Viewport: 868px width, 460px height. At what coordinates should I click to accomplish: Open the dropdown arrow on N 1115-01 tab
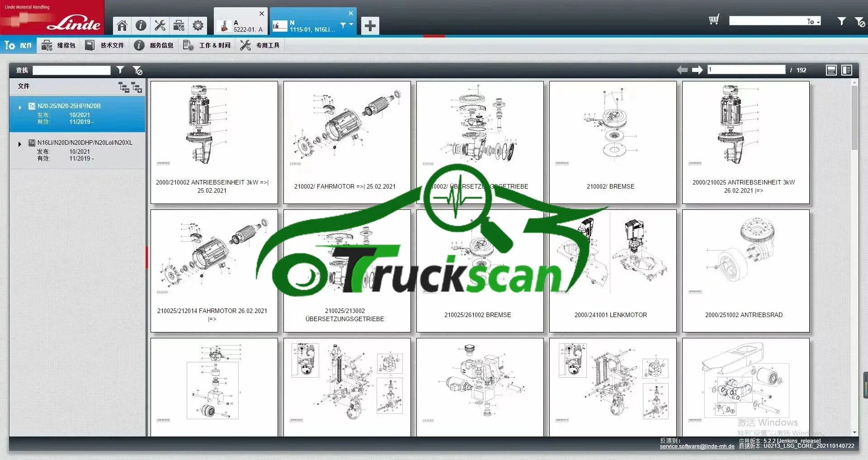[351, 24]
